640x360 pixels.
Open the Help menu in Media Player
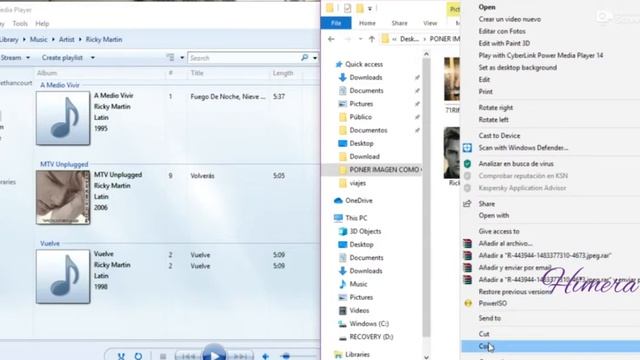[42, 24]
